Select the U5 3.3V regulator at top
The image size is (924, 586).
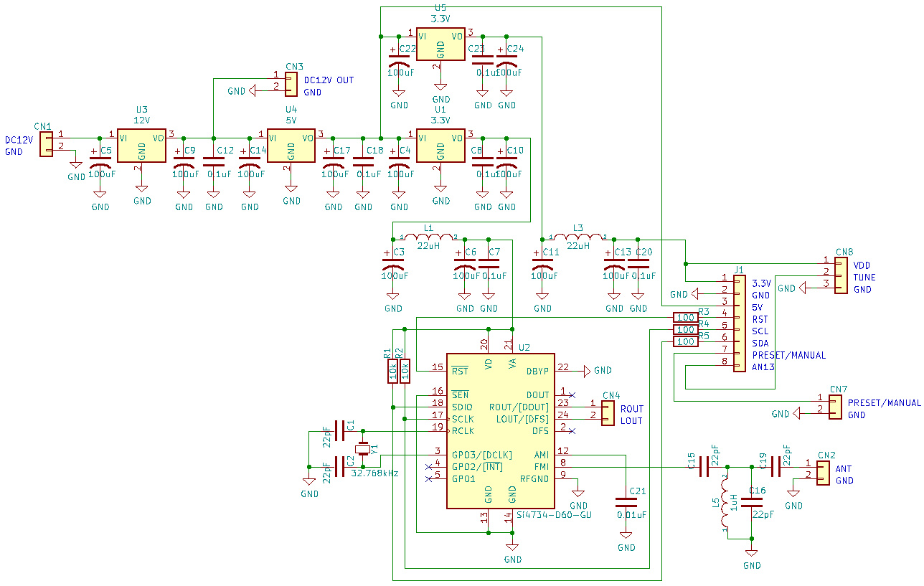[x=440, y=44]
